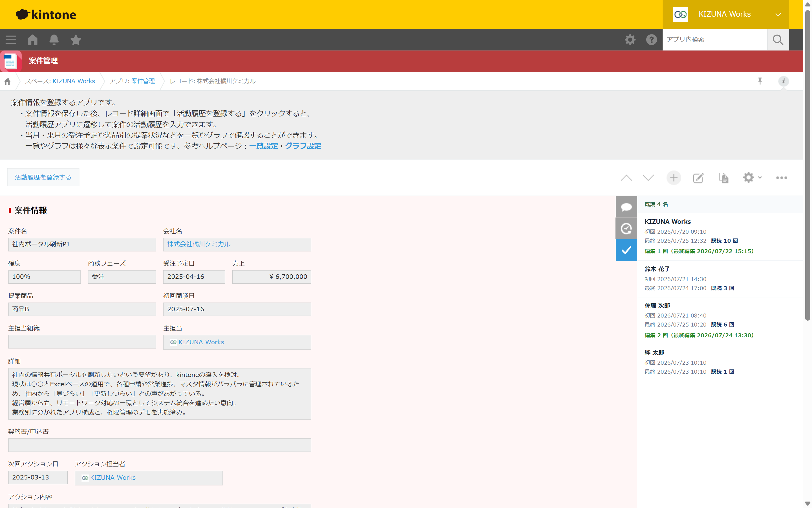The image size is (812, 508).
Task: Click the 案件管理 app title
Action: [43, 61]
